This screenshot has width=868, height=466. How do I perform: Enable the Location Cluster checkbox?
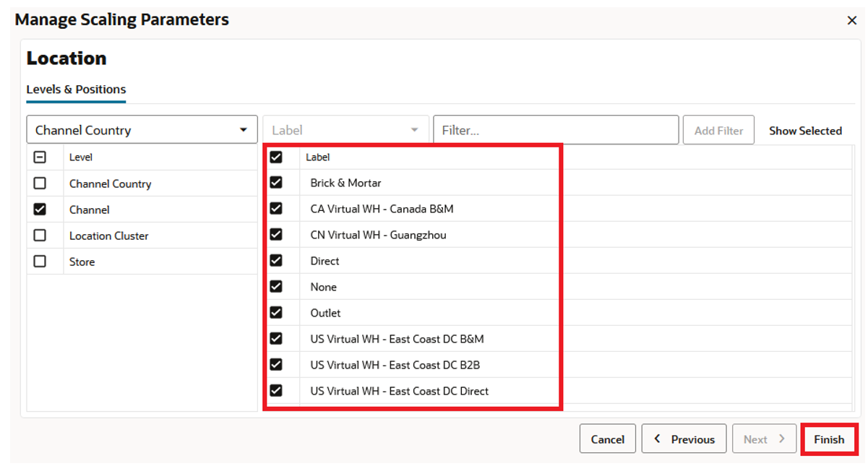(x=40, y=236)
